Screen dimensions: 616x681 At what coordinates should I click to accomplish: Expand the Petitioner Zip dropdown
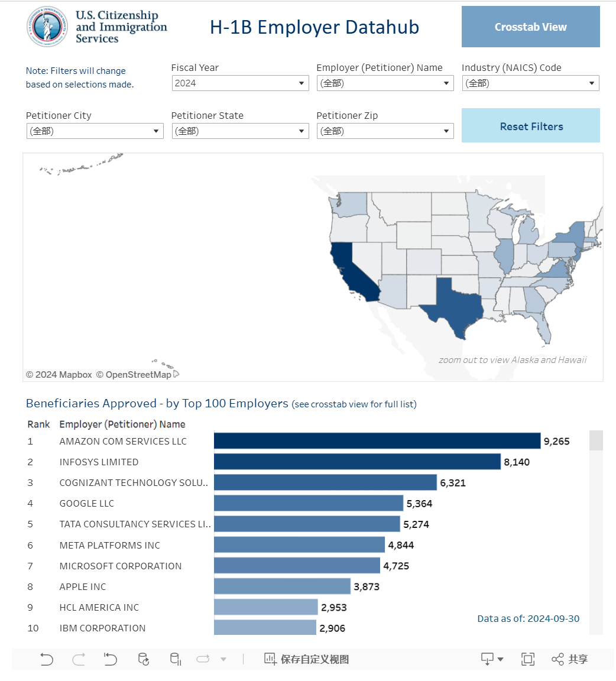coord(385,131)
